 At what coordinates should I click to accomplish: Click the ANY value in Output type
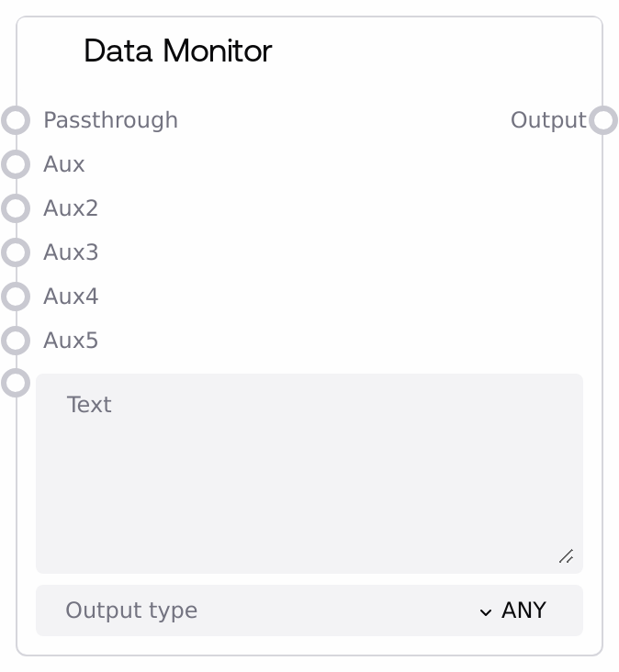point(523,610)
